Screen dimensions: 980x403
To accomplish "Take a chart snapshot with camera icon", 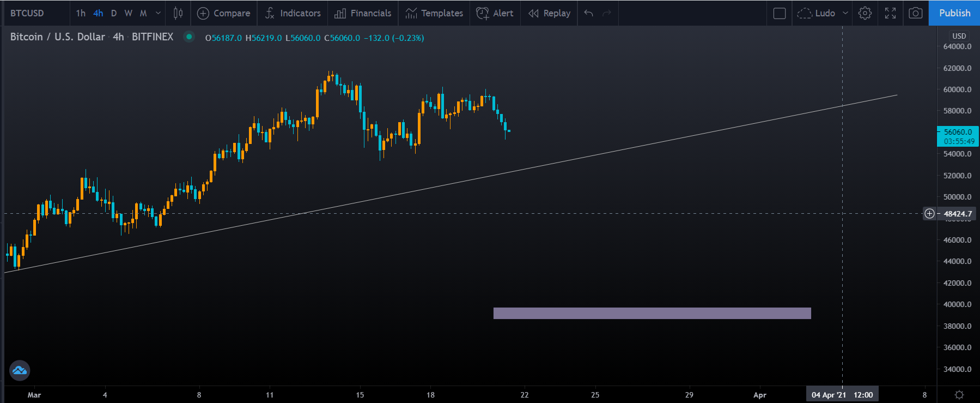I will [x=916, y=13].
